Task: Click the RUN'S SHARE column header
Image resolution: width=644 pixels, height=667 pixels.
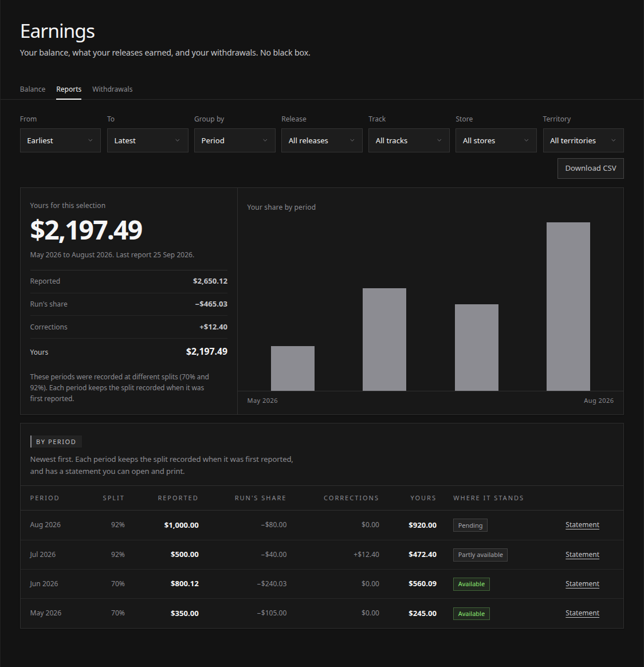Action: point(260,498)
